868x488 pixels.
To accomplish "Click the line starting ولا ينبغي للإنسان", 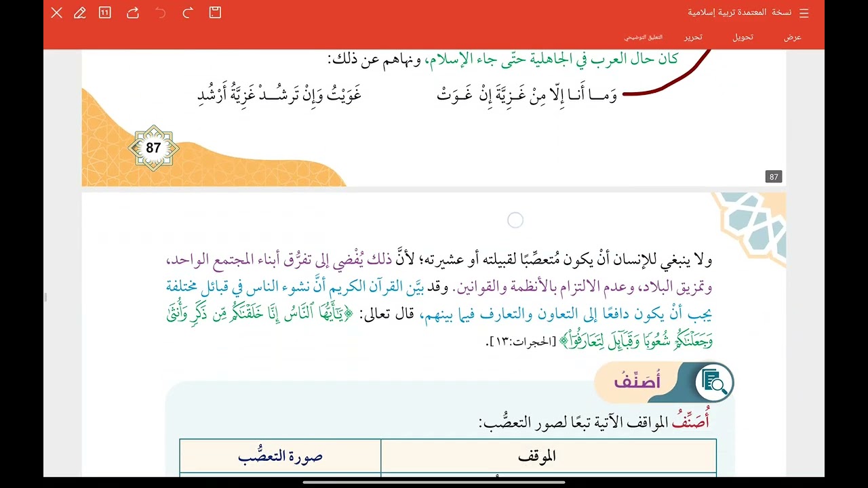I will tap(439, 260).
